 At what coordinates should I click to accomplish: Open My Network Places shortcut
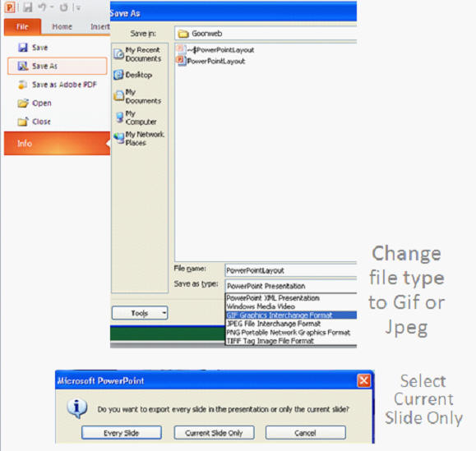[139, 138]
